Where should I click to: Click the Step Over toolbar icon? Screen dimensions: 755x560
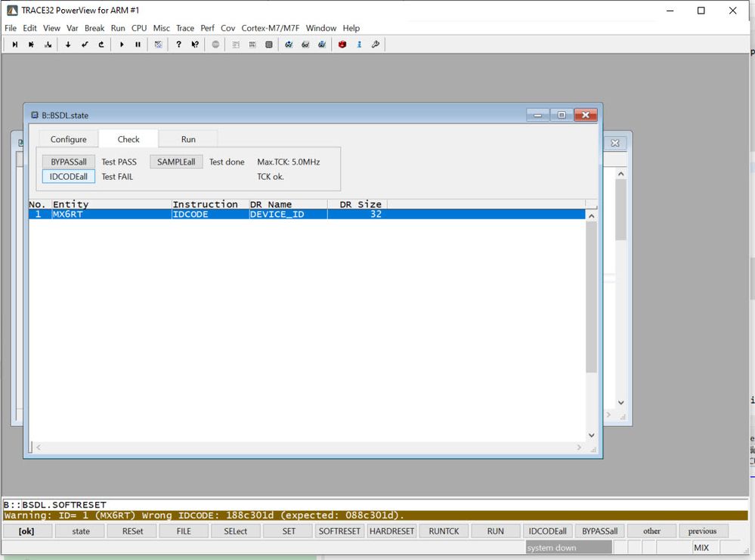coord(31,45)
